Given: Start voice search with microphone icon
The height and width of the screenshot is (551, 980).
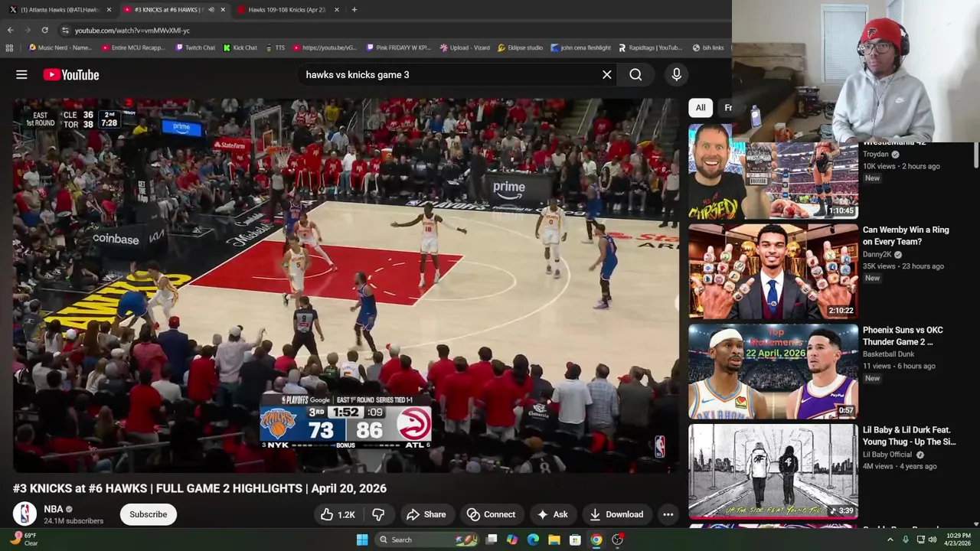Looking at the screenshot, I should point(676,74).
